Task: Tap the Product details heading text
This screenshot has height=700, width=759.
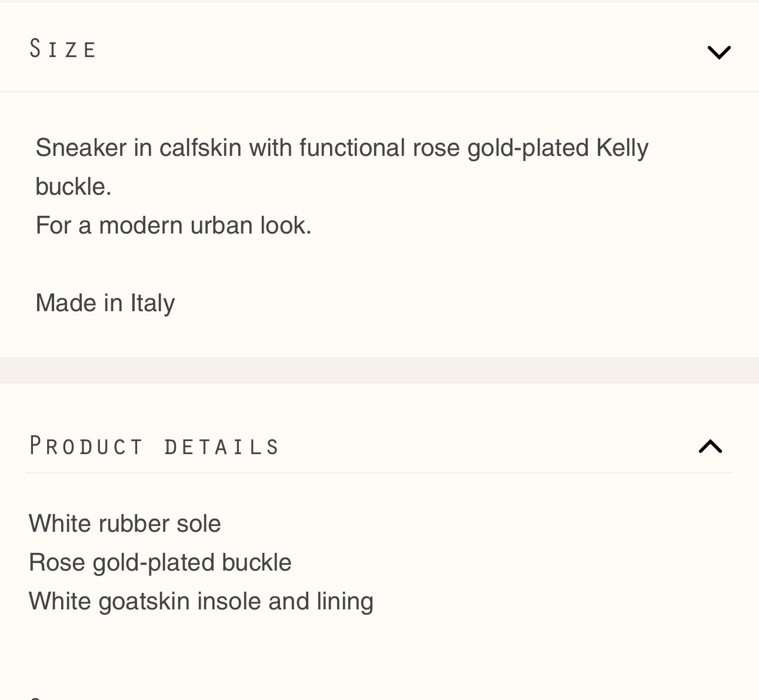Action: click(x=154, y=446)
